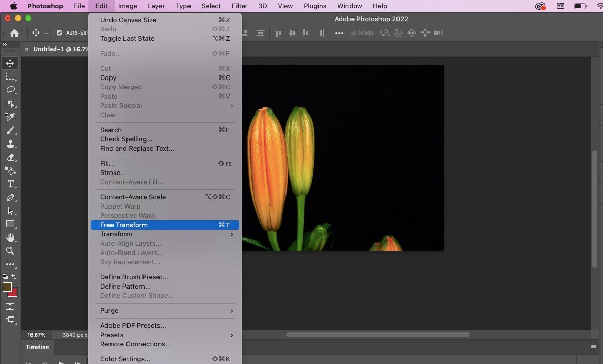Viewport: 603px width, 364px height.
Task: Select the Horizontal Type tool
Action: click(x=10, y=184)
